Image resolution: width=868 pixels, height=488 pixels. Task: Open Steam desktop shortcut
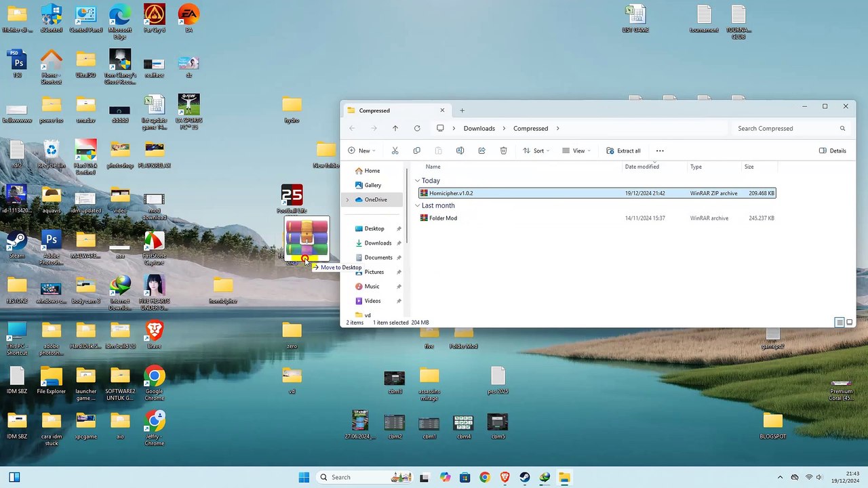coord(17,245)
